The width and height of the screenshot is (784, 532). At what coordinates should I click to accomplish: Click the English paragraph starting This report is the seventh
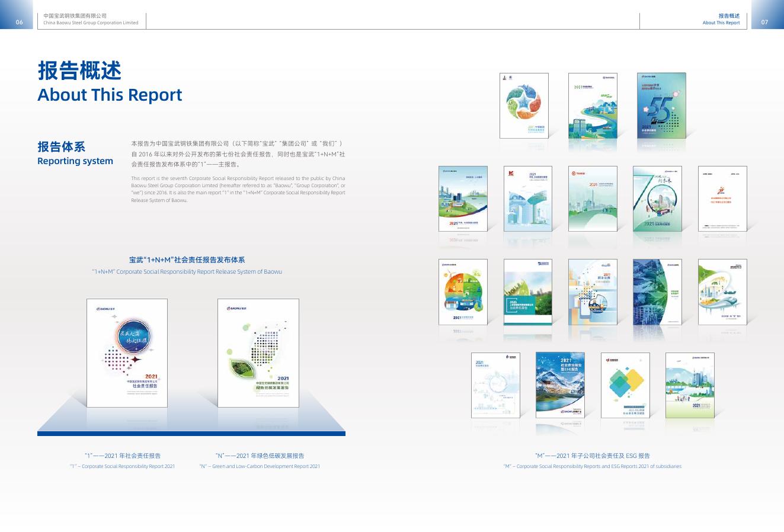coord(238,189)
